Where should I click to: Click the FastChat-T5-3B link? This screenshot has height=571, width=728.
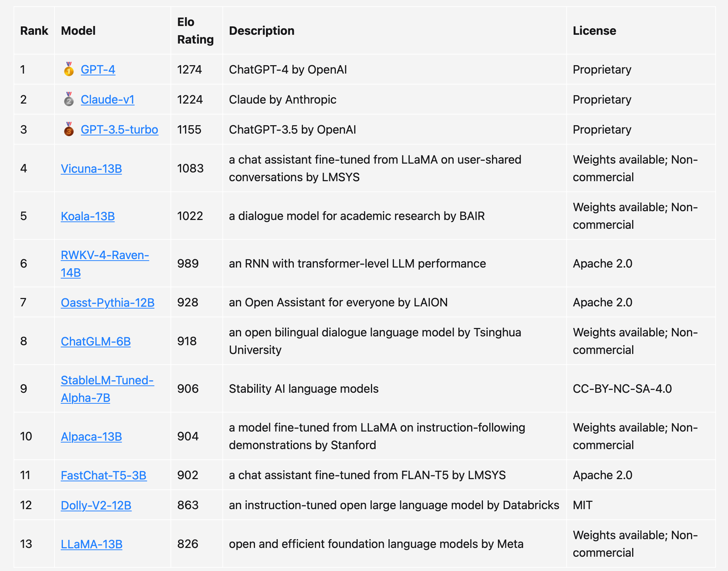coord(104,475)
